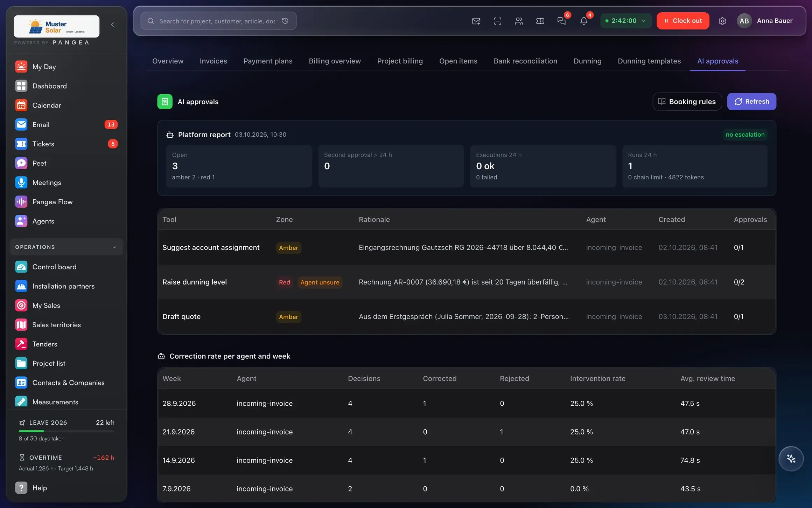The width and height of the screenshot is (812, 508).
Task: Switch to the Dunning templates tab
Action: (x=649, y=61)
